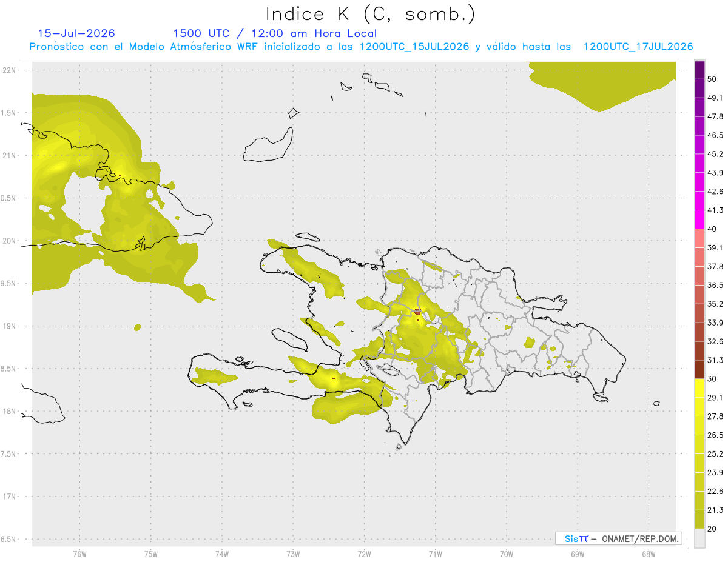Viewport: 728px width, 562px height.
Task: Click the '40' legend value
Action: (712, 229)
